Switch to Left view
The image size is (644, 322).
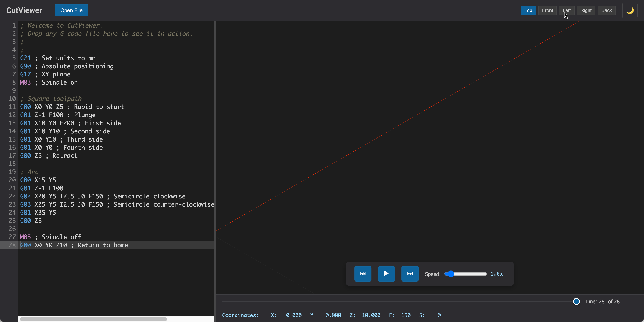point(566,10)
